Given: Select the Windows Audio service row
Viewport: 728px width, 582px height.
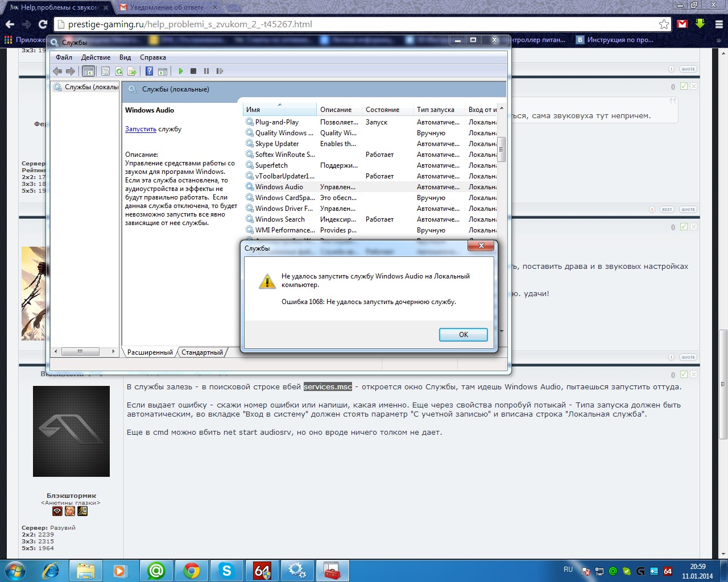Looking at the screenshot, I should tap(279, 187).
